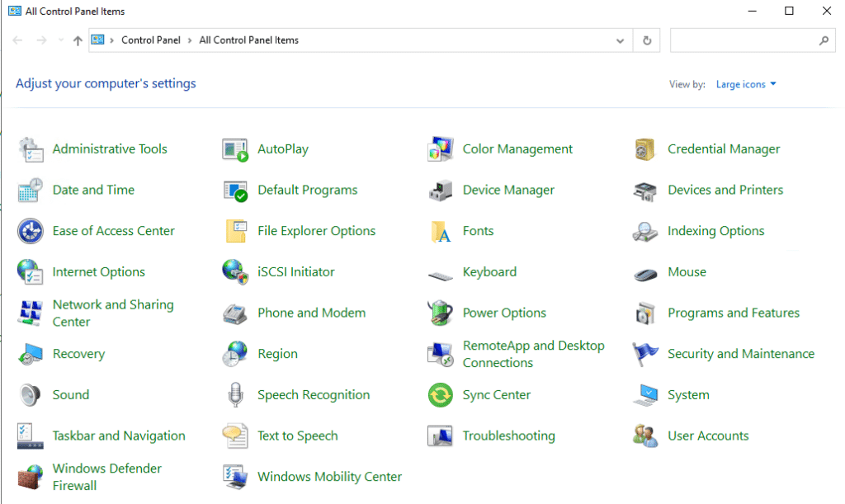Open Mouse settings
Screen dimensions: 845x504
pos(685,271)
